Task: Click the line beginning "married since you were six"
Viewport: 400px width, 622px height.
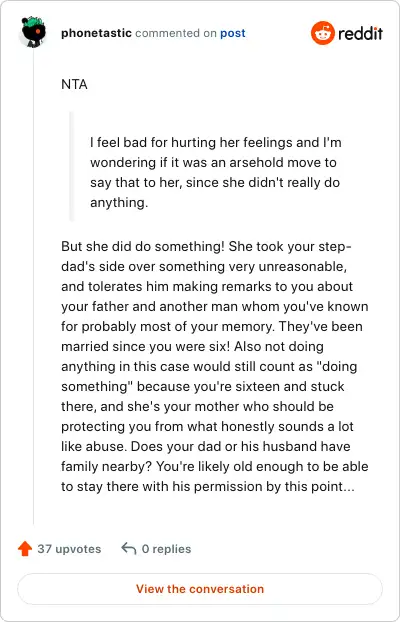Action: (x=192, y=347)
